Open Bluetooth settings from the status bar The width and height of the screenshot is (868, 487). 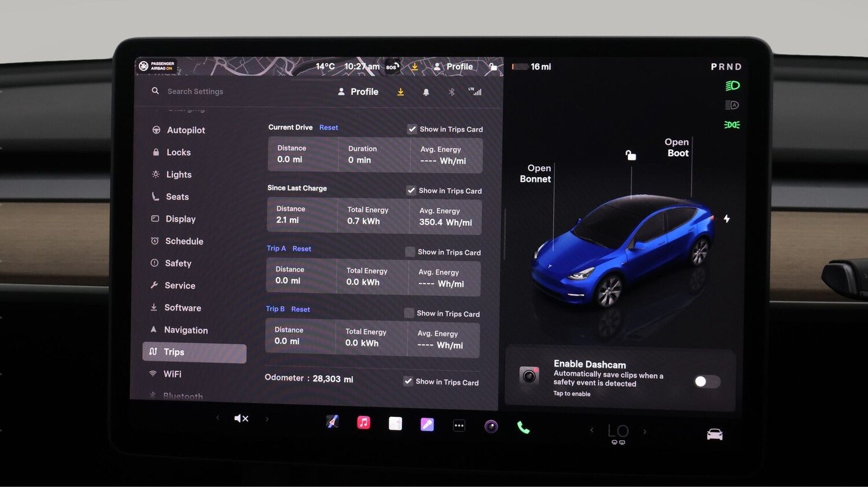point(451,91)
